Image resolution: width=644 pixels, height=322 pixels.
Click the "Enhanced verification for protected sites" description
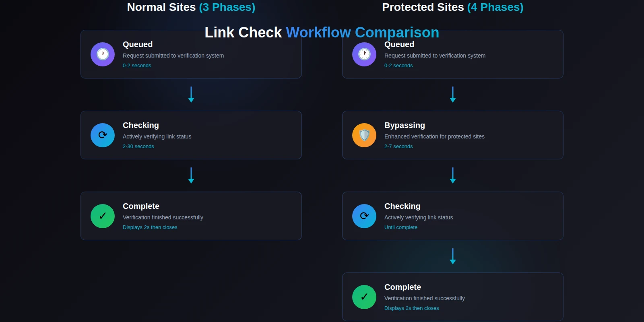pos(434,136)
